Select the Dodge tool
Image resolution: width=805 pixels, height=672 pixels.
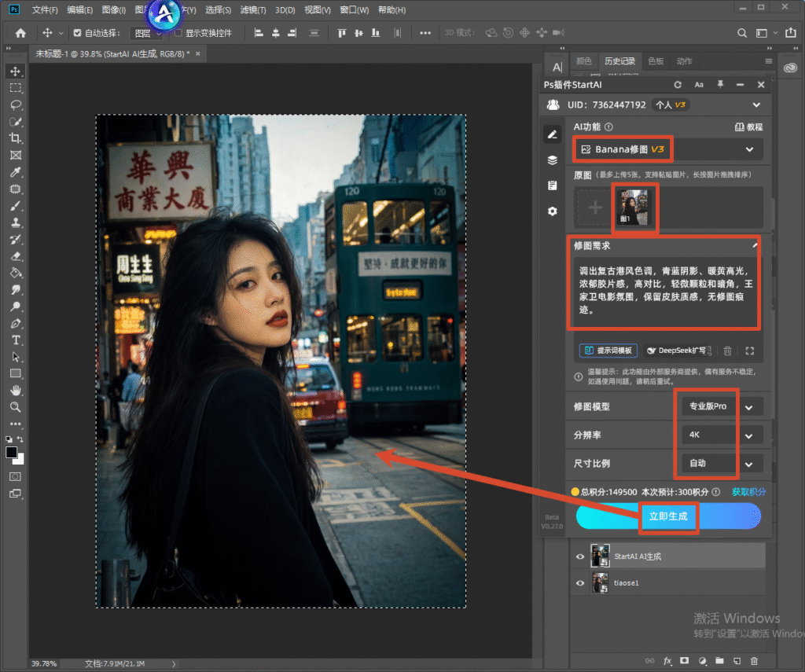tap(16, 307)
